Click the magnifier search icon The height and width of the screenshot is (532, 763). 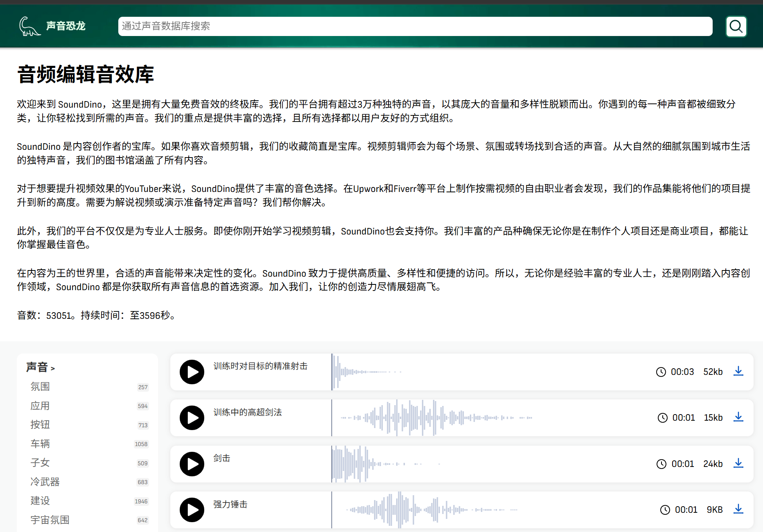pyautogui.click(x=736, y=26)
